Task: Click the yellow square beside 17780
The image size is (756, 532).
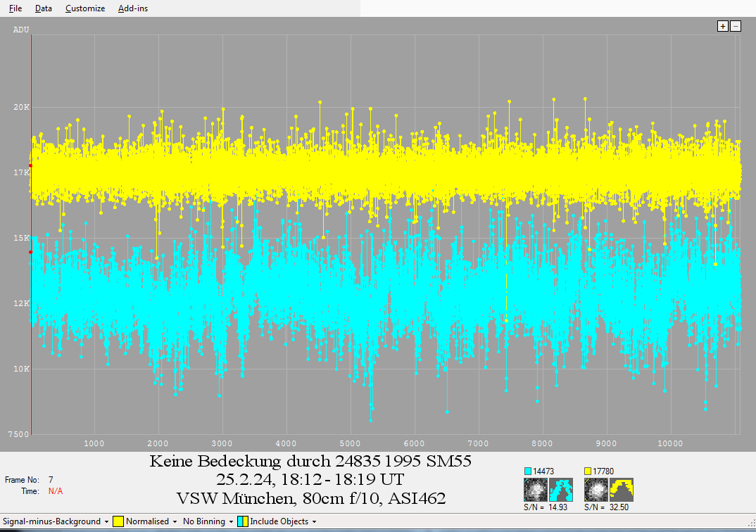Action: (588, 471)
